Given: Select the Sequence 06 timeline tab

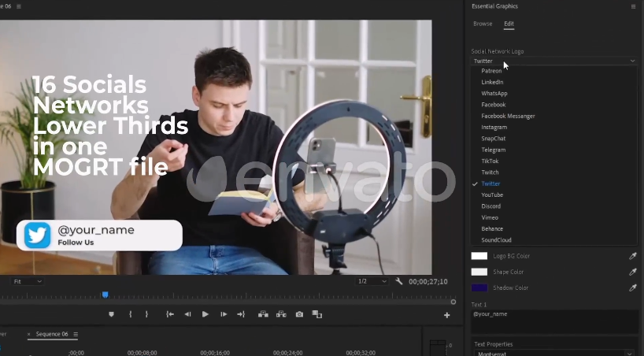Looking at the screenshot, I should (x=52, y=334).
